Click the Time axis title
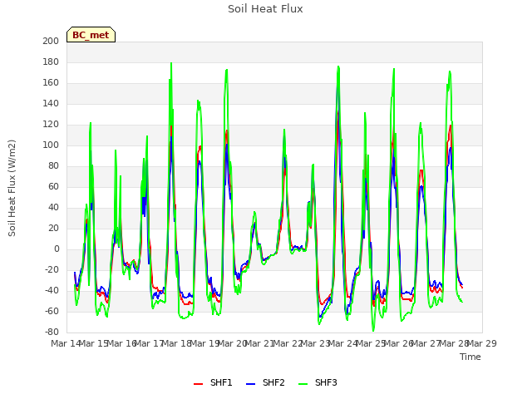The height and width of the screenshot is (399, 532). [470, 357]
